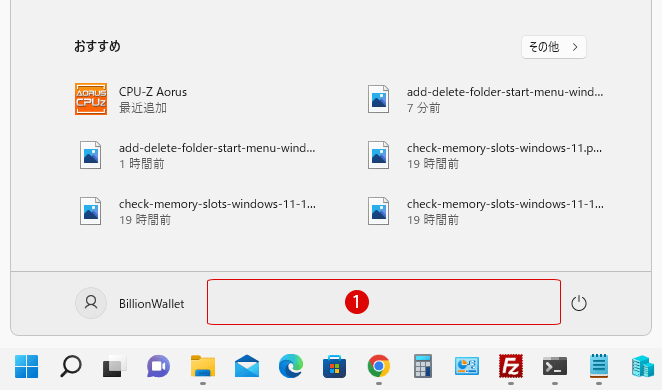
Task: Open Notepad from the taskbar
Action: tap(599, 366)
